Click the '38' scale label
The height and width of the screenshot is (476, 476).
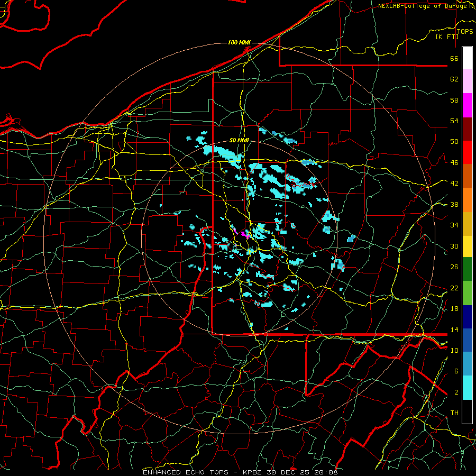tap(454, 204)
